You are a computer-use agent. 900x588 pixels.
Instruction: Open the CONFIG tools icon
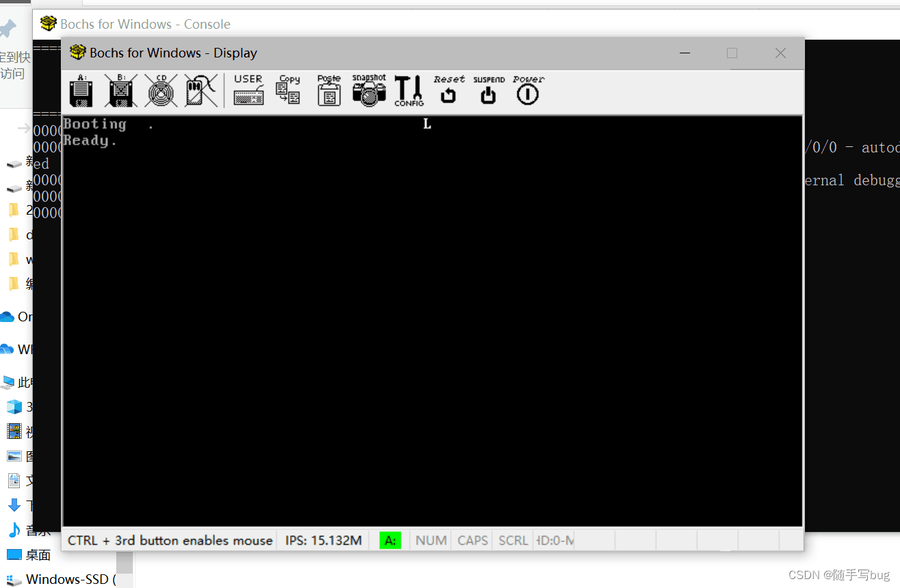(x=409, y=90)
